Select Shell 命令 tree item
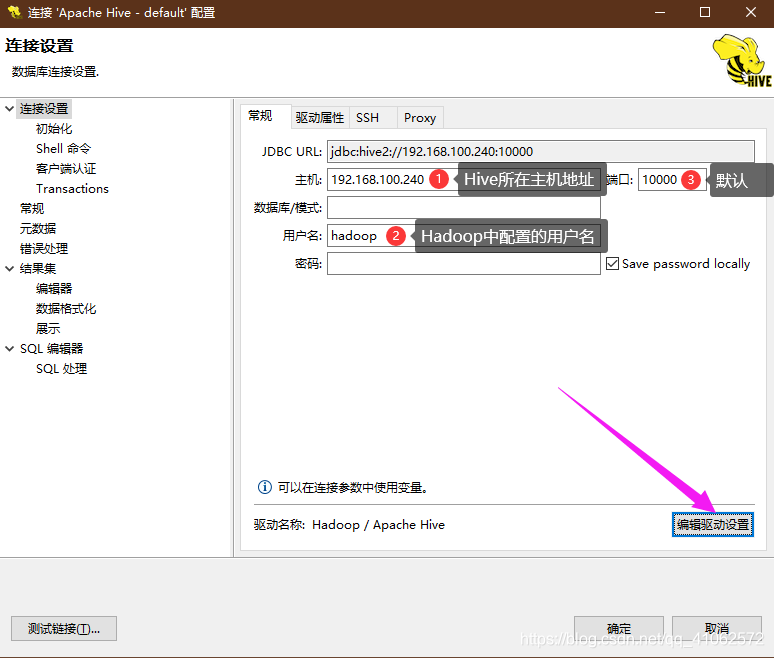 [63, 149]
